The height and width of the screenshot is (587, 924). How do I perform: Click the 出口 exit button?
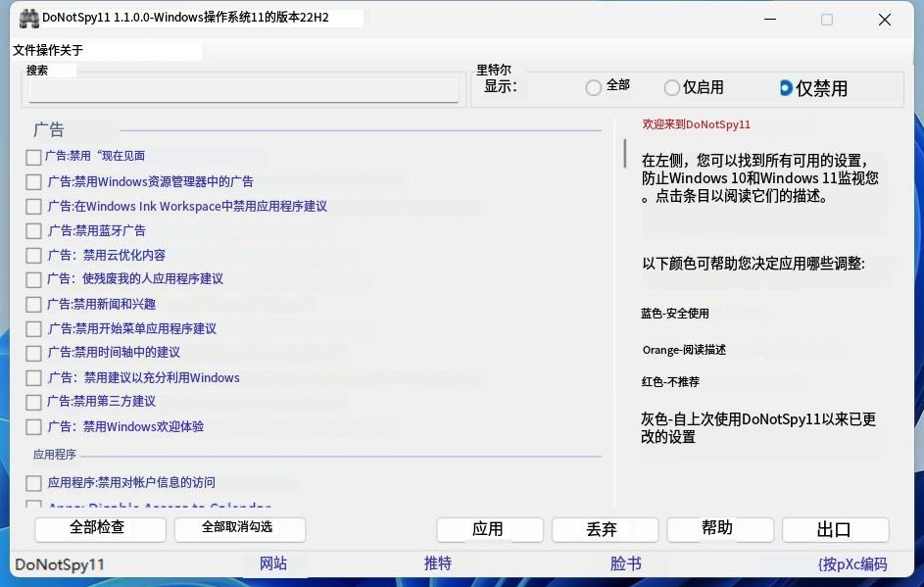tap(836, 530)
